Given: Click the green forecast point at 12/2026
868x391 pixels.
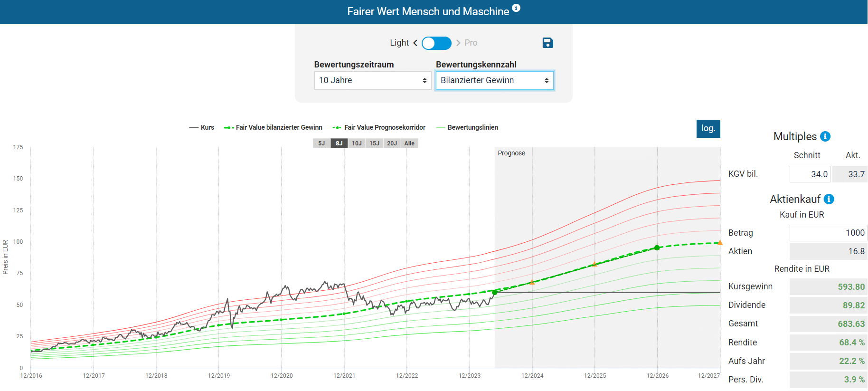Looking at the screenshot, I should click(x=657, y=248).
